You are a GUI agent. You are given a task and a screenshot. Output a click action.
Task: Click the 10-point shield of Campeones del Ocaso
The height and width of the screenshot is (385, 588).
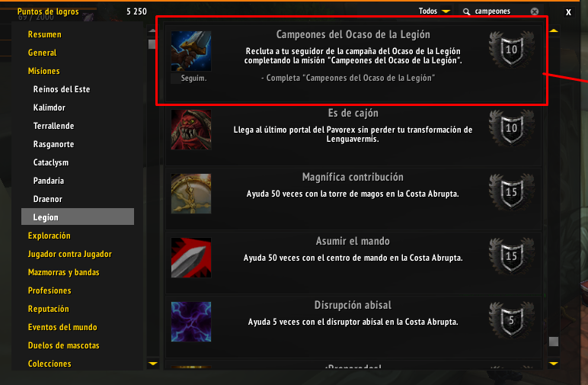(512, 50)
